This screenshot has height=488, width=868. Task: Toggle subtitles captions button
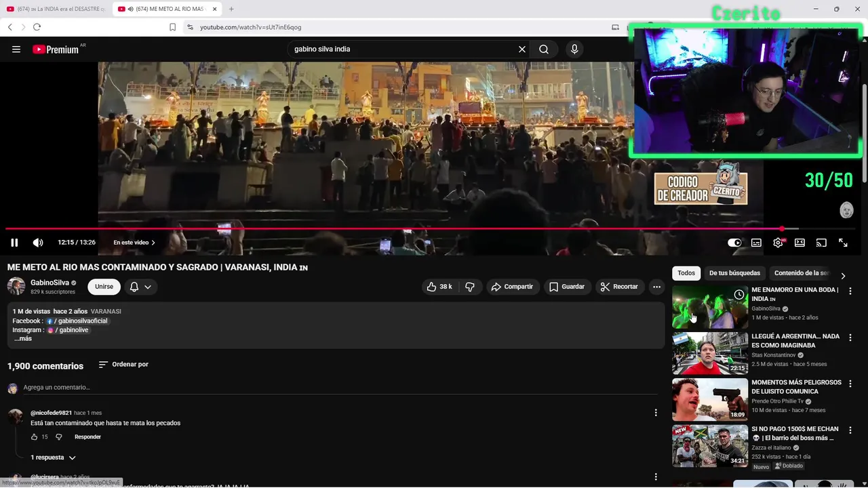[756, 243]
